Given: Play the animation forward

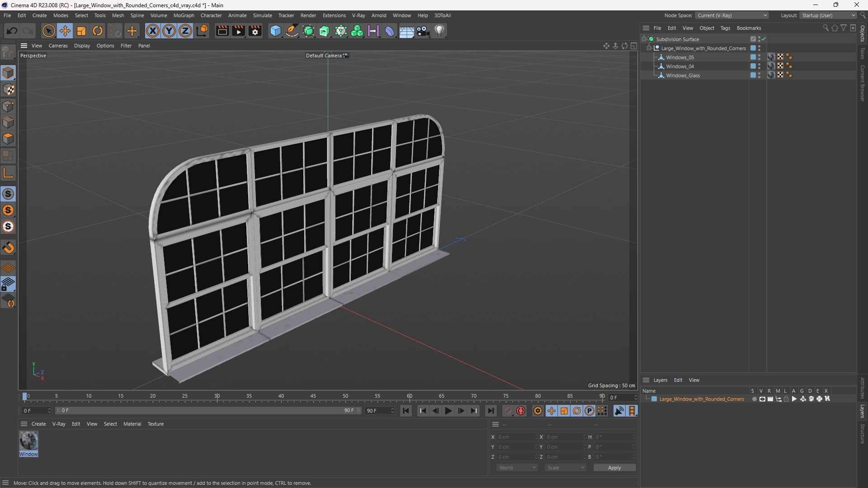Looking at the screenshot, I should (448, 411).
